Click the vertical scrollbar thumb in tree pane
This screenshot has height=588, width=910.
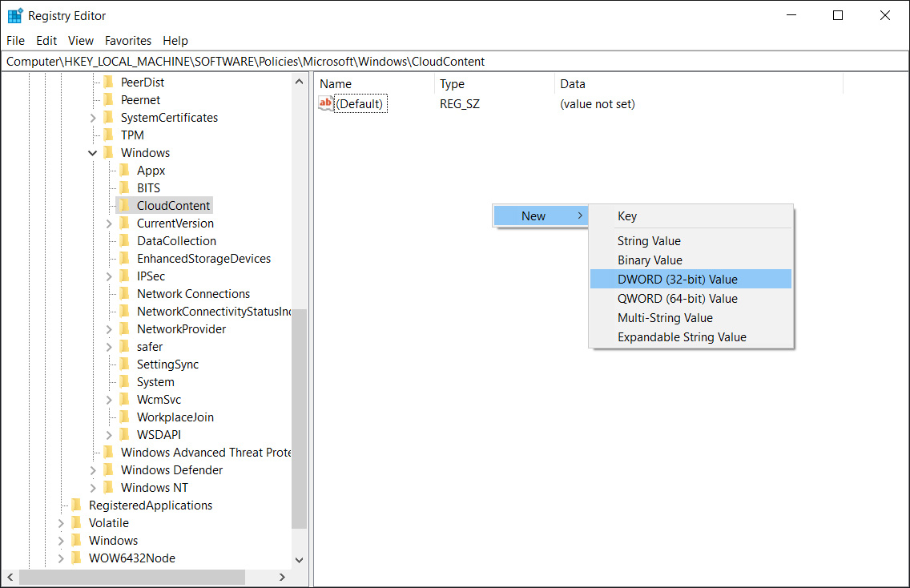point(299,418)
